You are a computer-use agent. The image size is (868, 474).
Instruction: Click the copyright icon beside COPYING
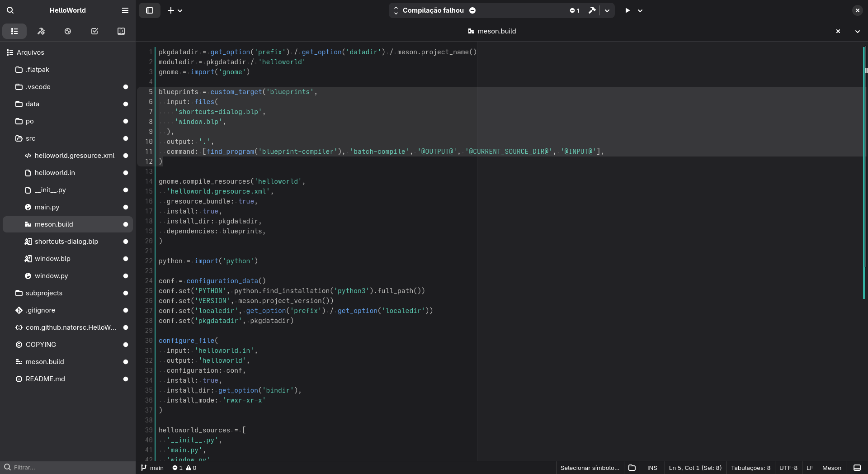(x=19, y=345)
